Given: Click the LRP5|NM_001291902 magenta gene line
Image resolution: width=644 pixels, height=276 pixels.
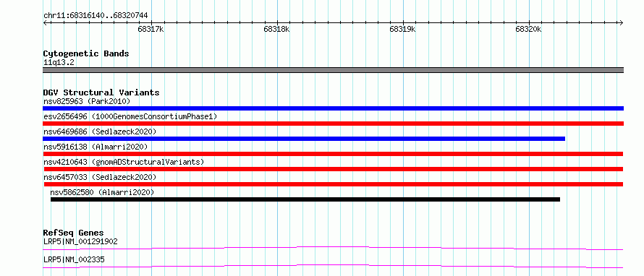Looking at the screenshot, I should (x=333, y=248).
